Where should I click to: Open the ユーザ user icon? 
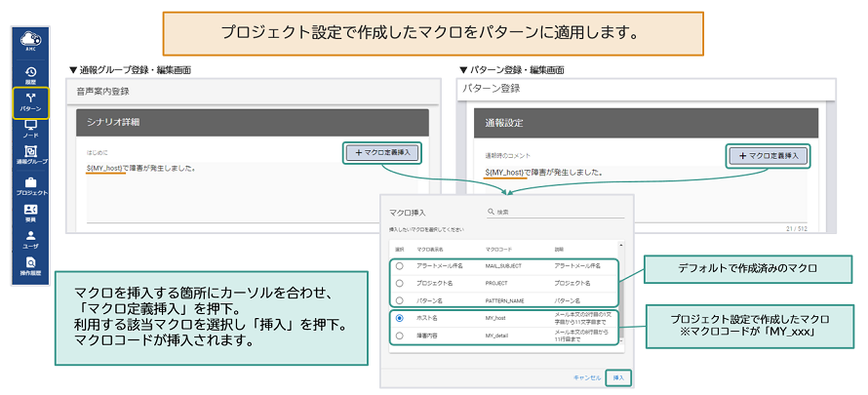tap(30, 240)
